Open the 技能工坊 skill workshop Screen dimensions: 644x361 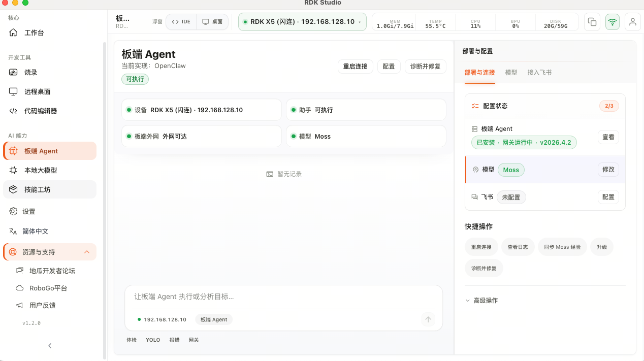point(50,189)
